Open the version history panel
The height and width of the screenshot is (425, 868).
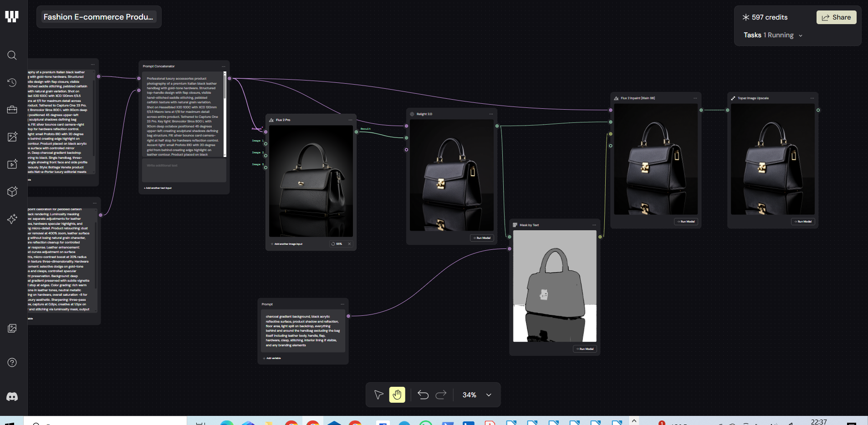(12, 83)
